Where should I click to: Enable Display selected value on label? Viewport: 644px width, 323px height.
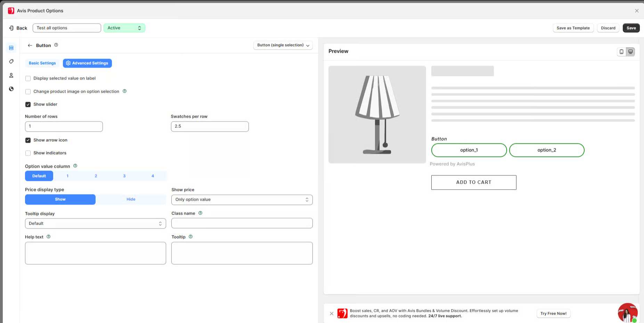28,78
